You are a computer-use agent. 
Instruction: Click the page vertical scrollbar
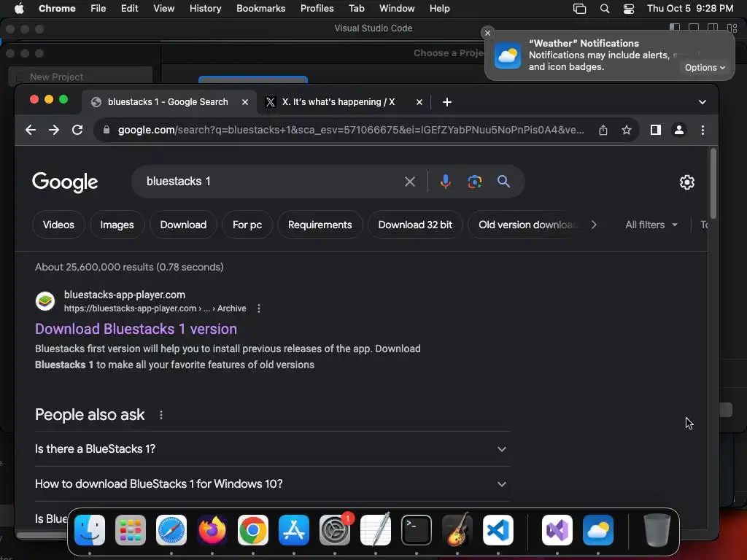click(x=713, y=183)
